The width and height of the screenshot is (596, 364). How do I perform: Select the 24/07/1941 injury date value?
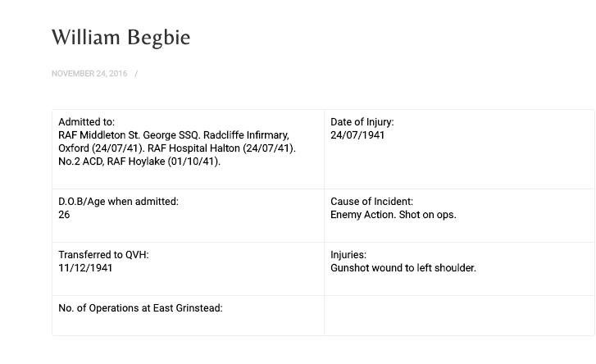[x=357, y=135]
